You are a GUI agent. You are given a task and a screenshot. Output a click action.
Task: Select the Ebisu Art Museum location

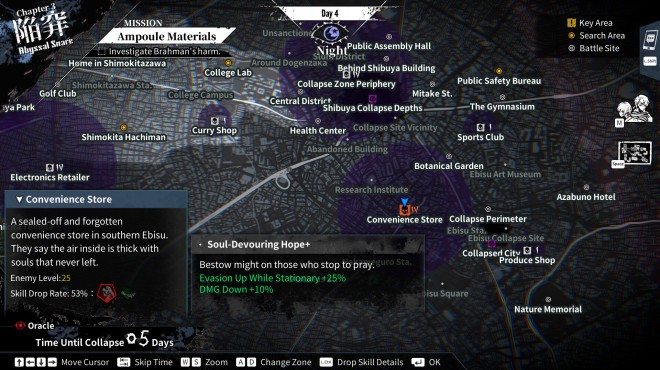click(505, 174)
